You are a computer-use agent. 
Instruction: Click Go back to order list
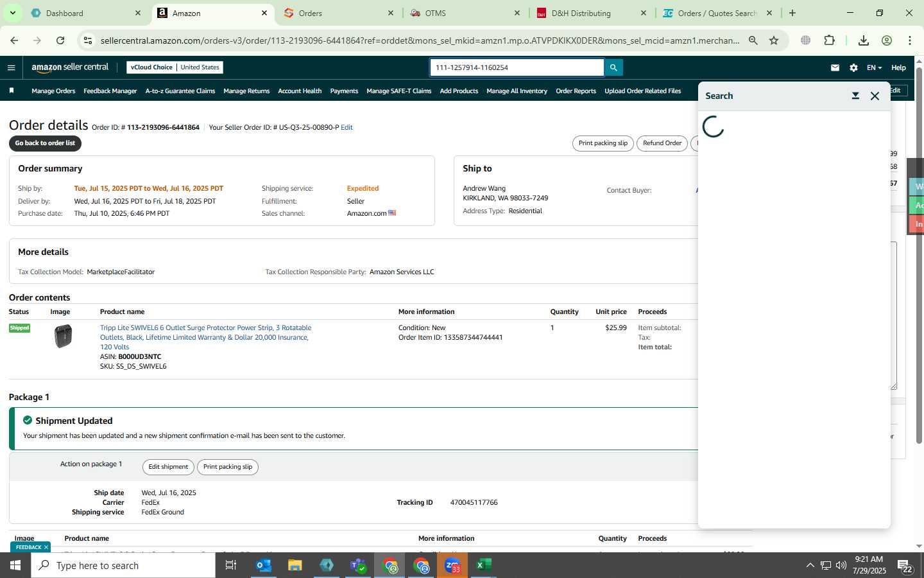pos(45,143)
